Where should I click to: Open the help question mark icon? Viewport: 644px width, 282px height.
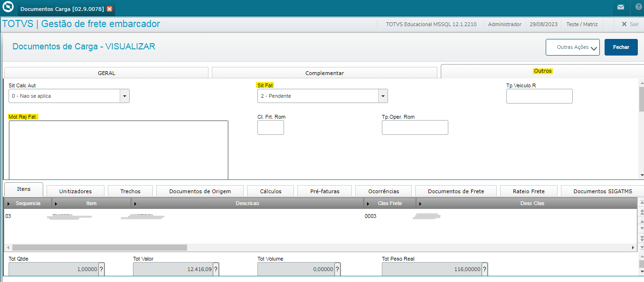(638, 7)
